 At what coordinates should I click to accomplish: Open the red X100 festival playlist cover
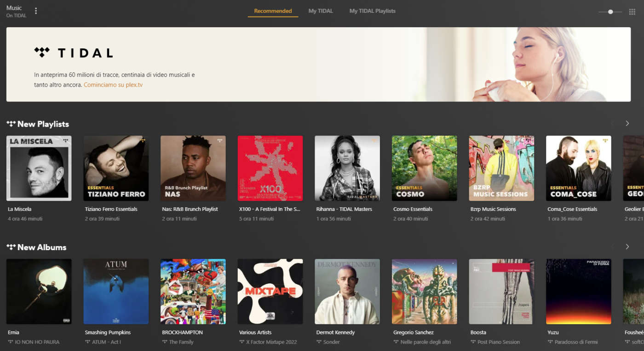pyautogui.click(x=270, y=168)
